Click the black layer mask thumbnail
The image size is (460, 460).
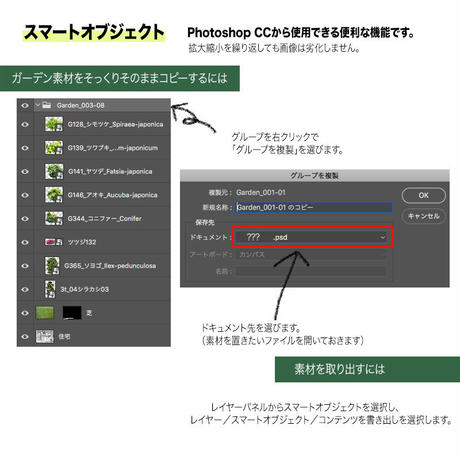(72, 313)
